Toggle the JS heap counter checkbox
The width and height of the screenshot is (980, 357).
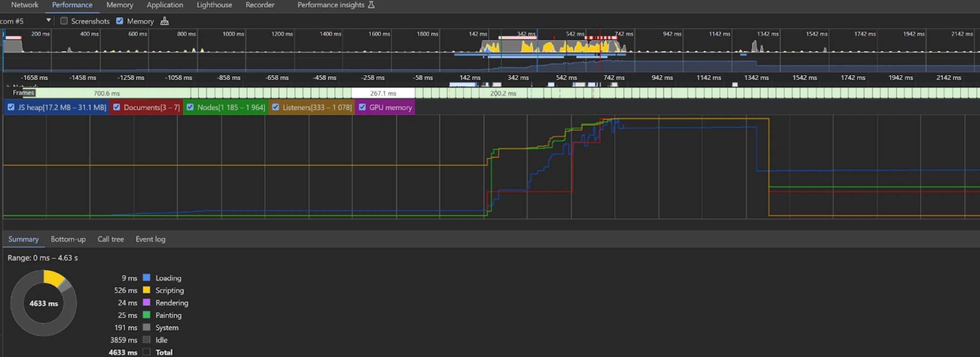coord(11,107)
